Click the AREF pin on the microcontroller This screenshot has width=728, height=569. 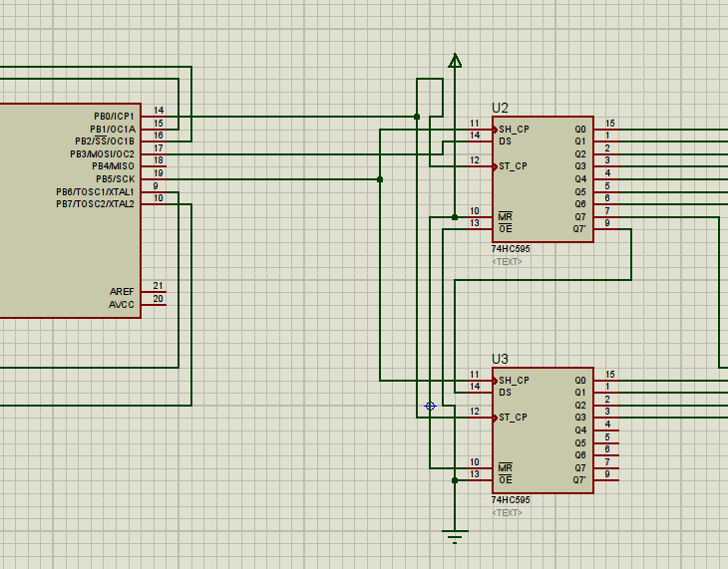point(154,291)
